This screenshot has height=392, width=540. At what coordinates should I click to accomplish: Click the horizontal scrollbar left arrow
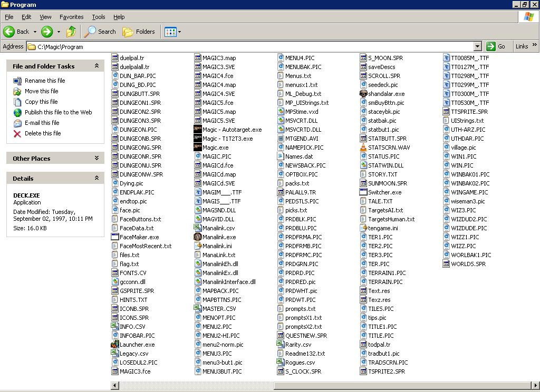(114, 386)
